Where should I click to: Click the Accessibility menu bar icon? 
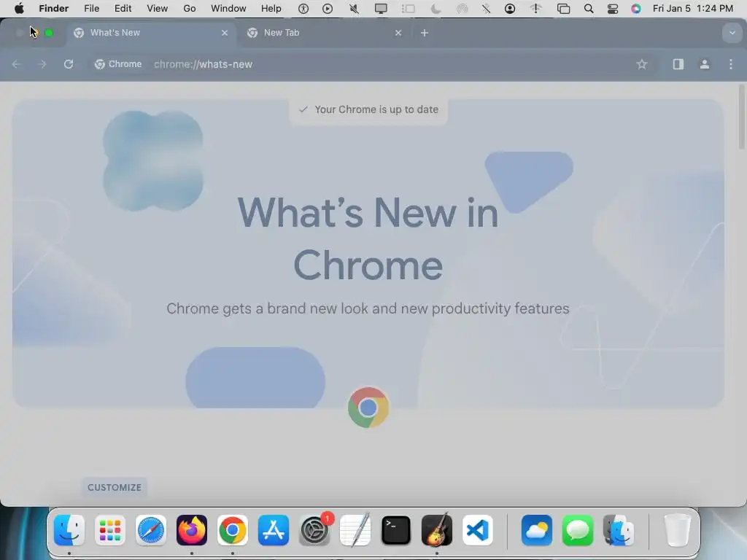coord(303,9)
